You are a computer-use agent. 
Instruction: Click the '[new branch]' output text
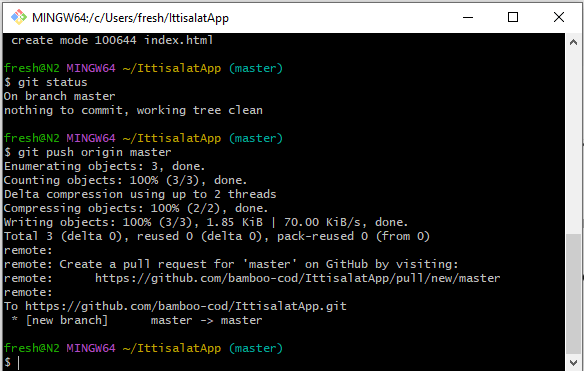point(67,320)
